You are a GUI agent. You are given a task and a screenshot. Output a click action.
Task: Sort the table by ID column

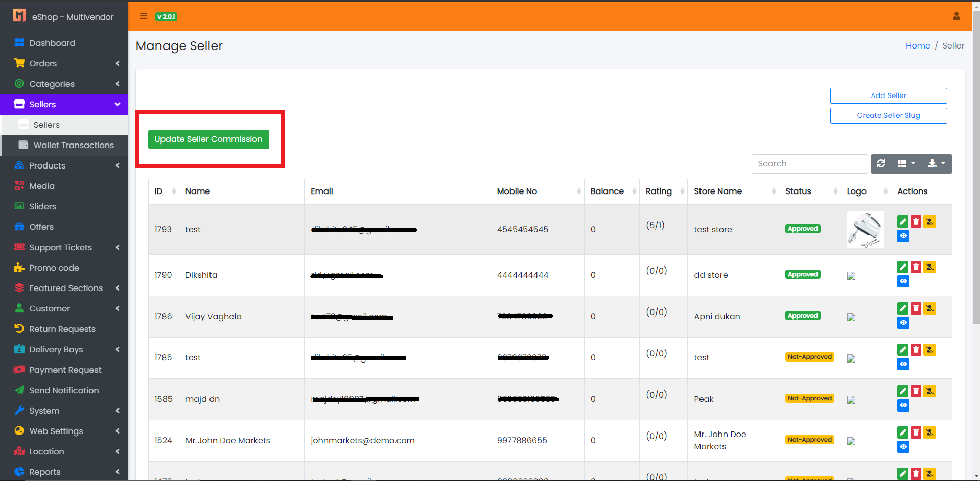click(164, 191)
